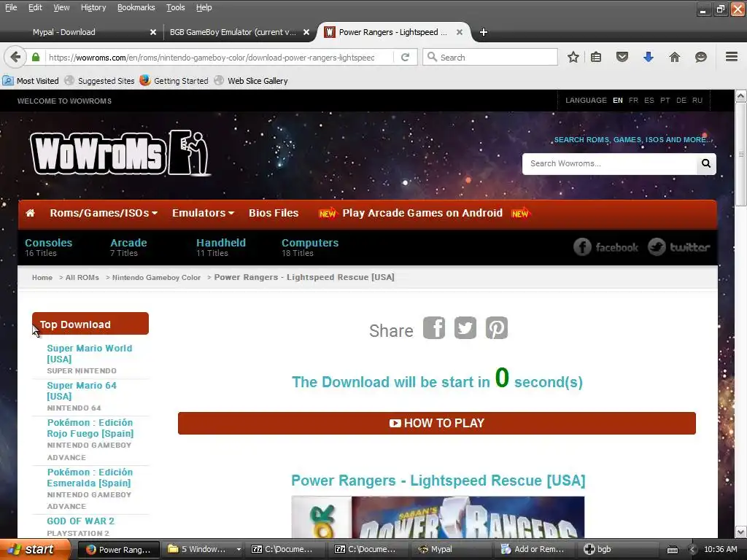
Task: Expand the taskbar 5 Windows group dropdown
Action: (x=239, y=549)
